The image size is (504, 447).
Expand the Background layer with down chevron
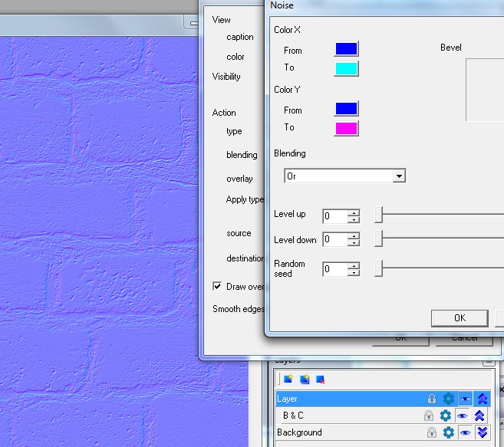click(482, 432)
